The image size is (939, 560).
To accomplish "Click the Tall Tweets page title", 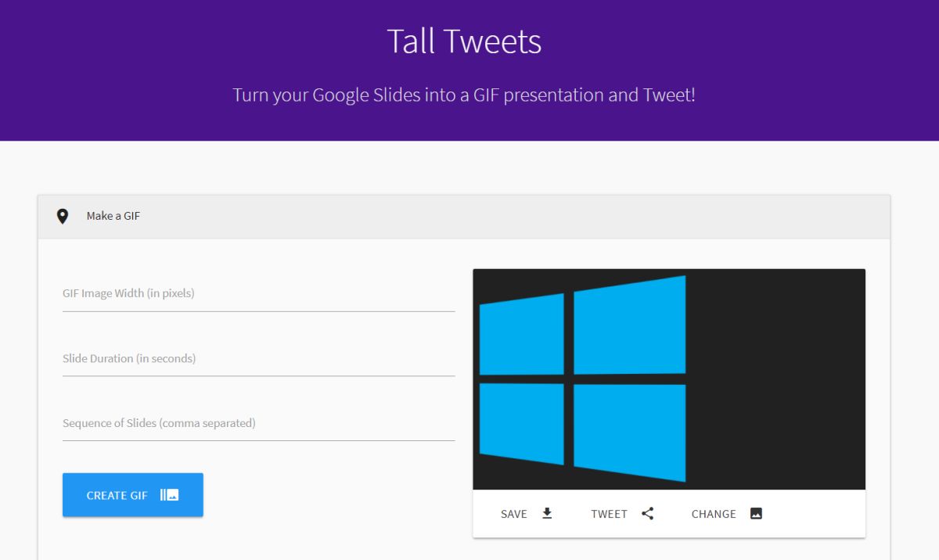I will (x=464, y=41).
